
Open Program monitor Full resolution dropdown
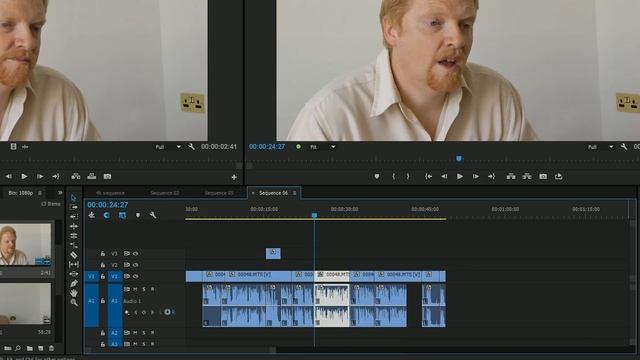tap(600, 147)
